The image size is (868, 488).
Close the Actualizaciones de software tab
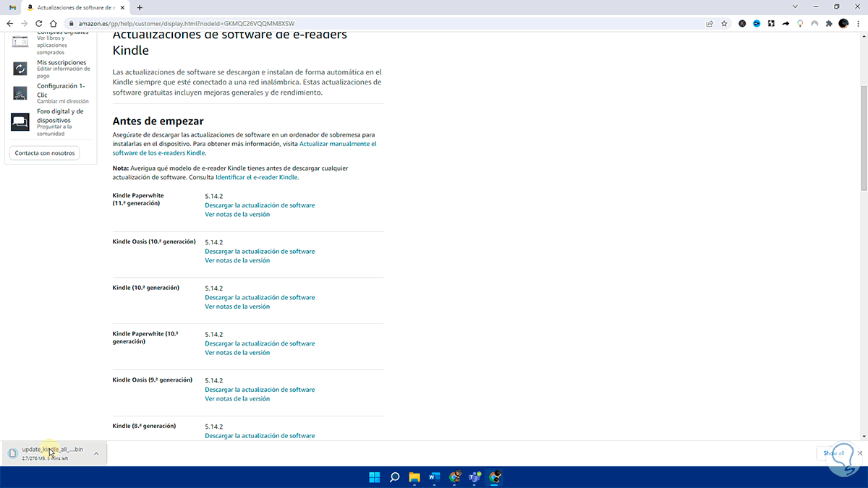[124, 7]
